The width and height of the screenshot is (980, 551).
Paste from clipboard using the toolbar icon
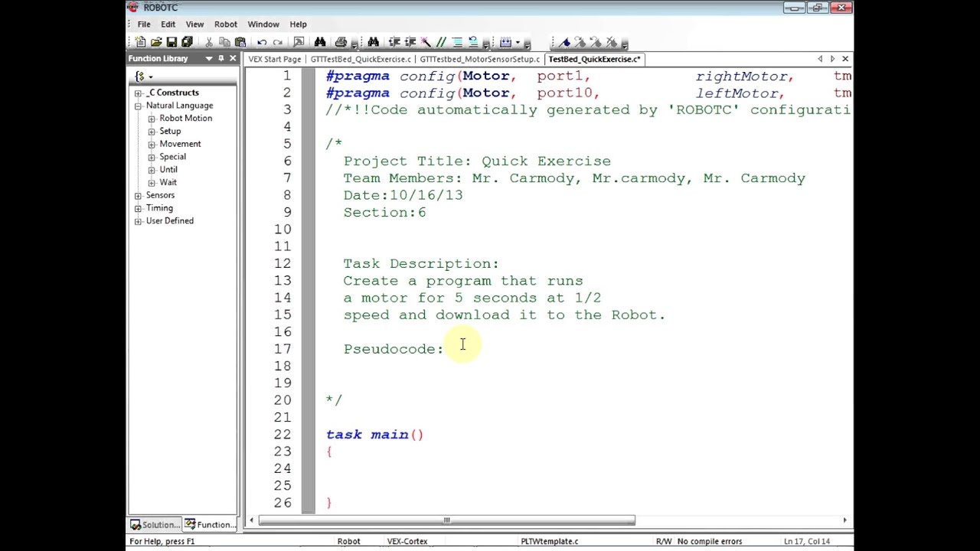pyautogui.click(x=240, y=42)
